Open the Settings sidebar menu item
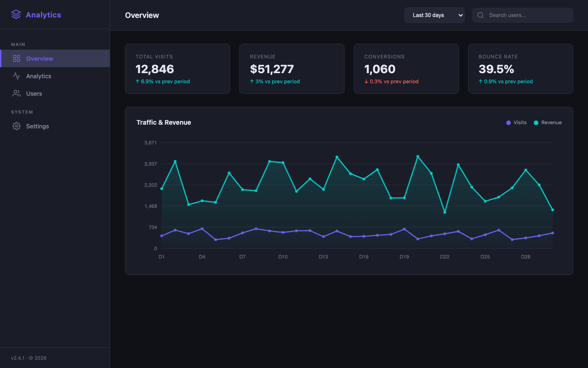The height and width of the screenshot is (368, 588). click(55, 126)
